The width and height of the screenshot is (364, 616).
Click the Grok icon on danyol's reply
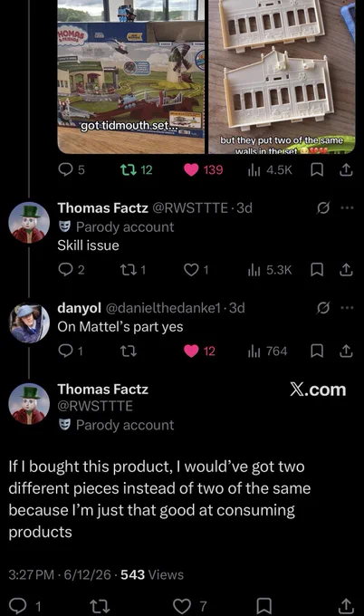[322, 308]
